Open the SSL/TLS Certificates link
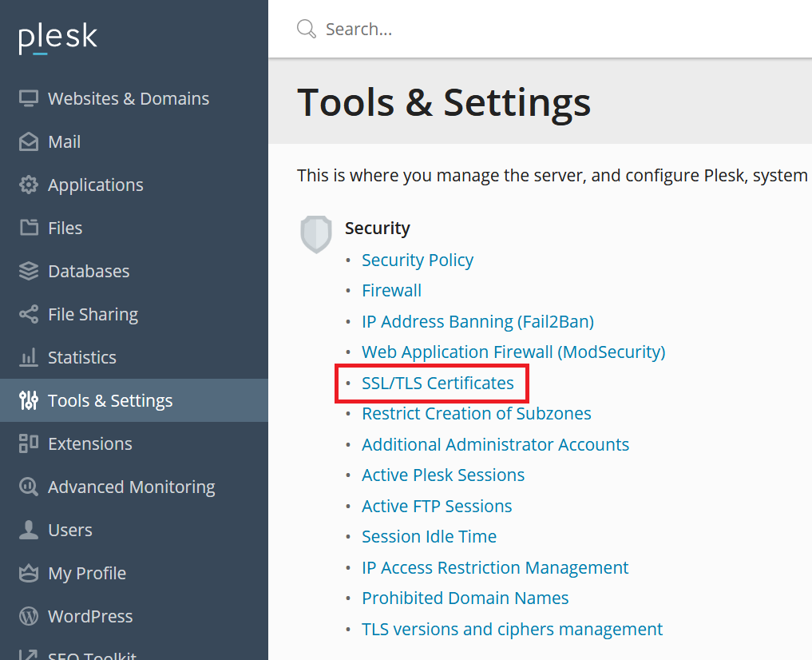 click(x=438, y=383)
